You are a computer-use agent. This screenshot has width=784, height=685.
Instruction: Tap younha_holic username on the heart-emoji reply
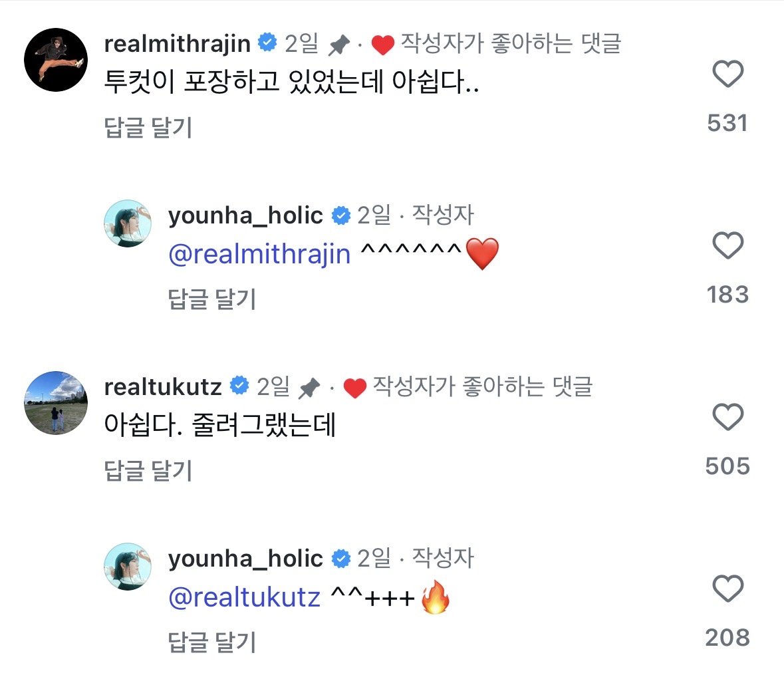245,215
